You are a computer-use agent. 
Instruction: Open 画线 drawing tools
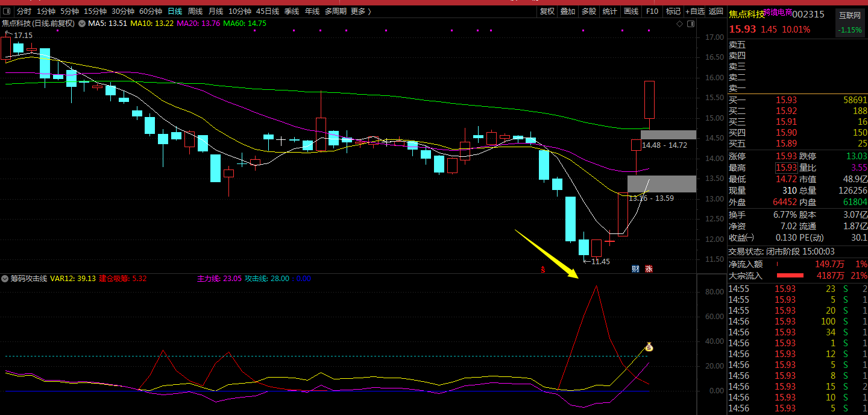pos(631,11)
